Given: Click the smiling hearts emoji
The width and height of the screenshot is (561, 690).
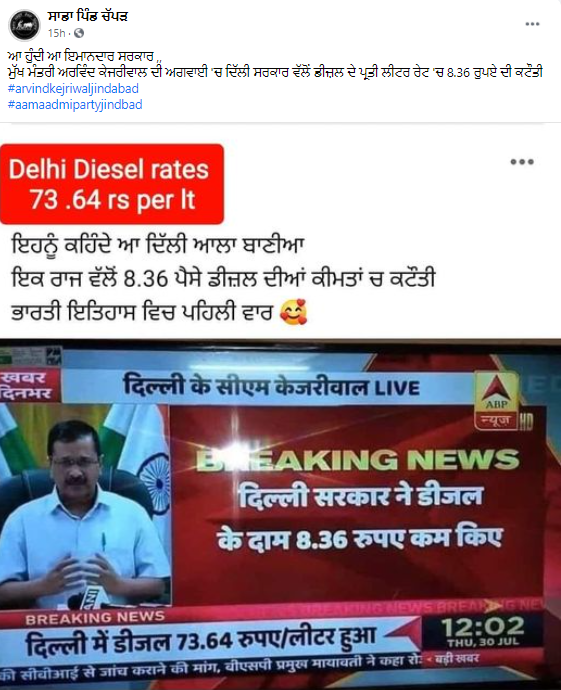Looking at the screenshot, I should coord(293,312).
